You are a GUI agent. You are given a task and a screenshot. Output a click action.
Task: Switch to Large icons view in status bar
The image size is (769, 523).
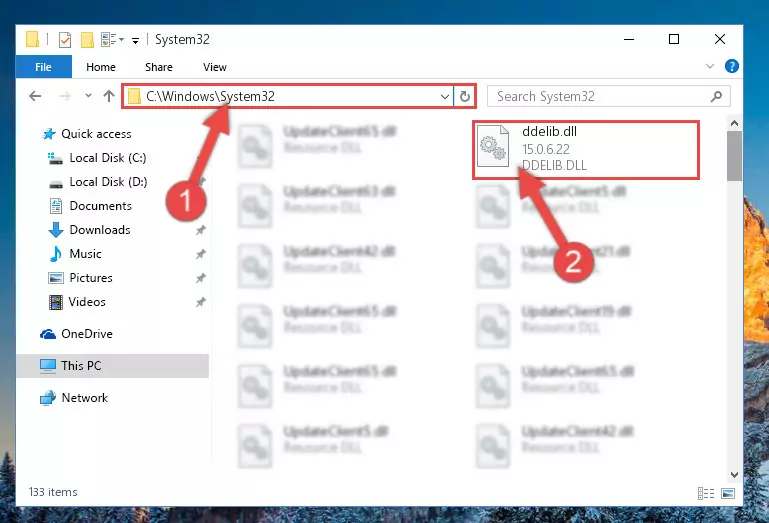click(728, 493)
